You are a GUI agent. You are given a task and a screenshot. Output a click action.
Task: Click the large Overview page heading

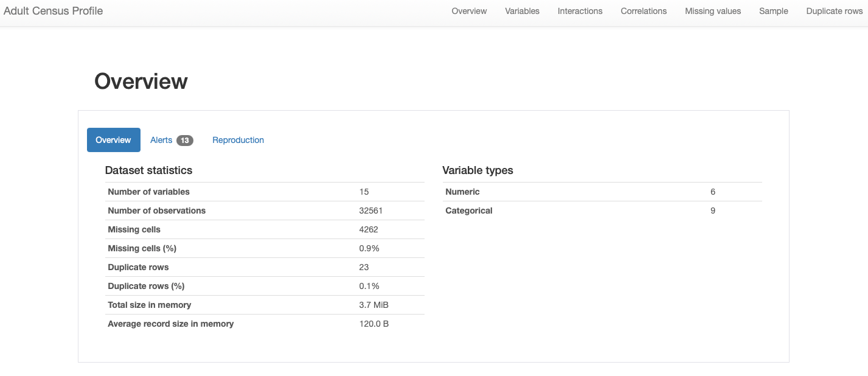pyautogui.click(x=141, y=82)
